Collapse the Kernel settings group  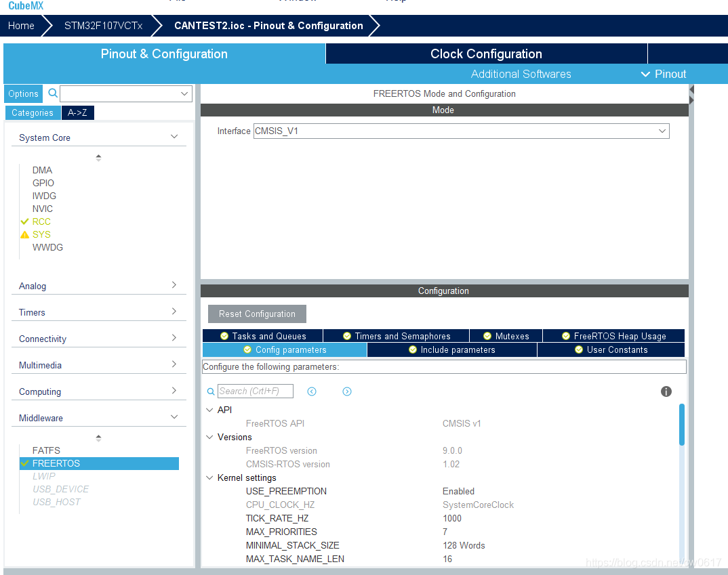point(210,477)
